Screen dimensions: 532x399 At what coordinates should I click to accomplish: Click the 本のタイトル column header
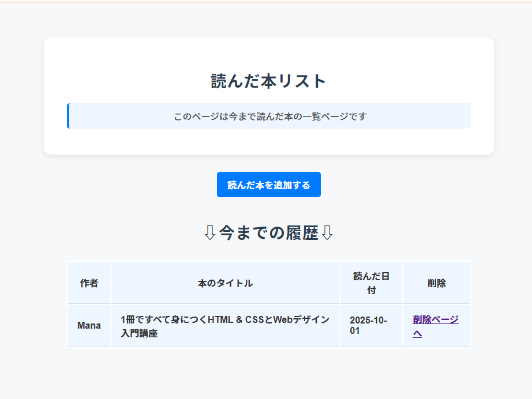[x=225, y=283]
